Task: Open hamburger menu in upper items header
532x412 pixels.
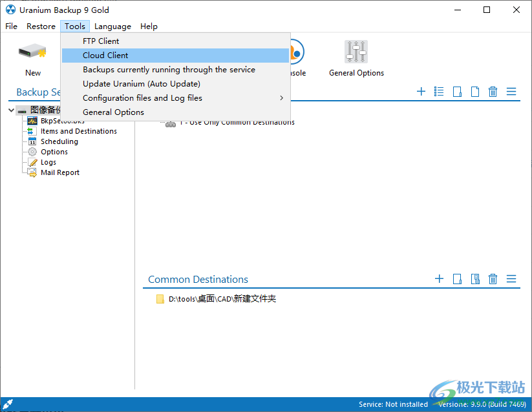Action: coord(511,92)
